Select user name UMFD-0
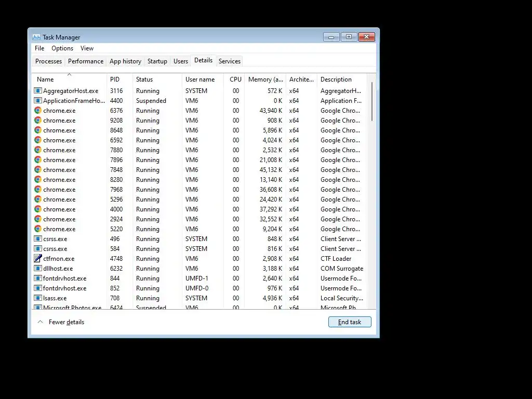 197,288
